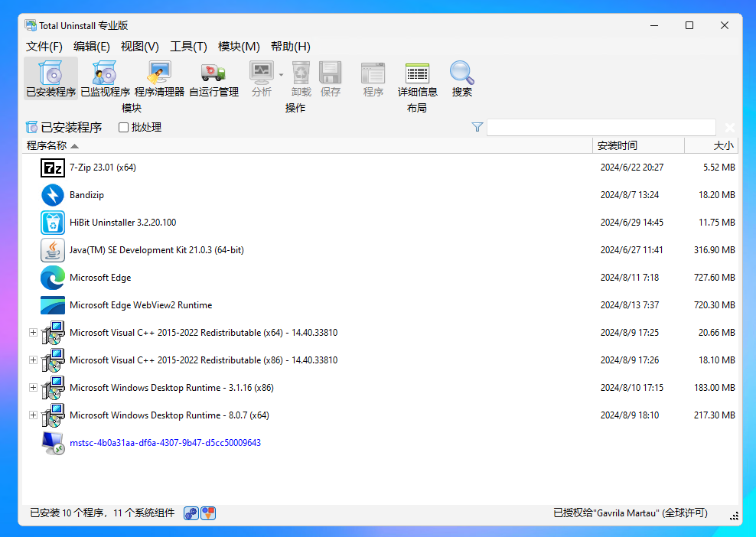Image resolution: width=756 pixels, height=537 pixels.
Task: Click the Total Uninstall title bar icon
Action: (31, 25)
